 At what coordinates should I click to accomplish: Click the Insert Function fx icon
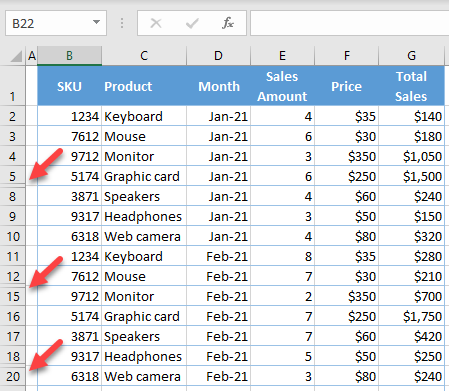tap(228, 23)
